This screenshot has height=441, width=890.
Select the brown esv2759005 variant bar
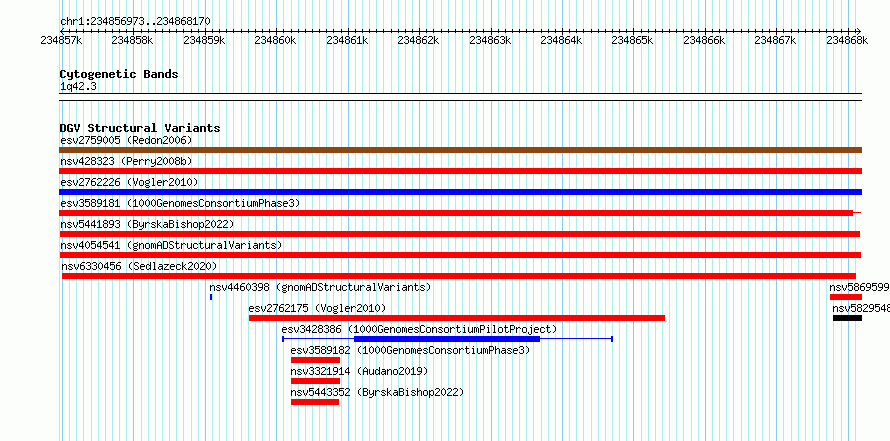460,150
